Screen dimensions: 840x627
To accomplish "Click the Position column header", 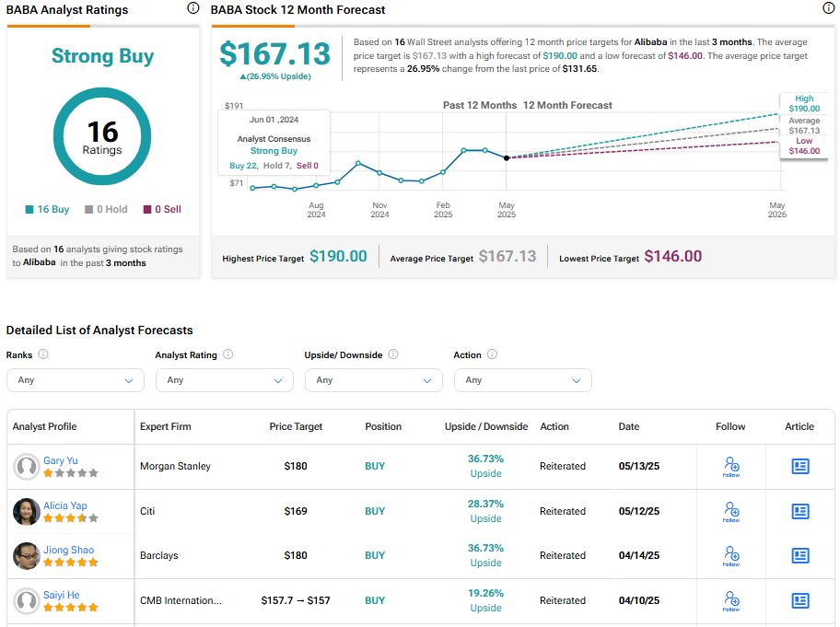I will click(x=383, y=426).
